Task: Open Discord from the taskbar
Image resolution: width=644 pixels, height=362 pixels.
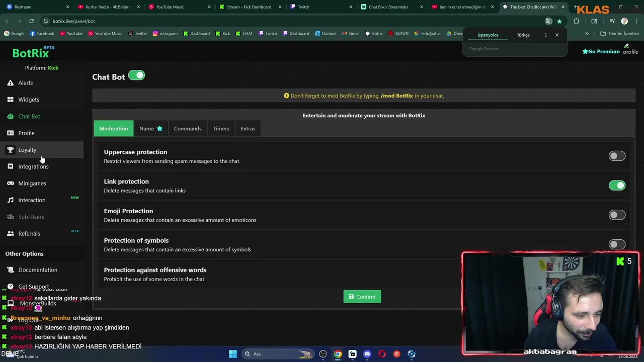Action: click(x=367, y=354)
